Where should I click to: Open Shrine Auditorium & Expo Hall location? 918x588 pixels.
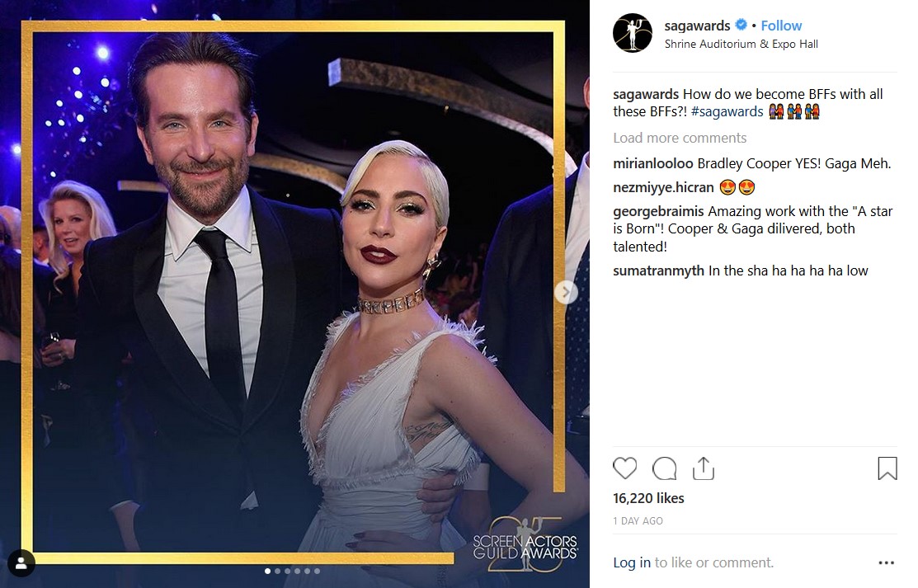pyautogui.click(x=741, y=44)
